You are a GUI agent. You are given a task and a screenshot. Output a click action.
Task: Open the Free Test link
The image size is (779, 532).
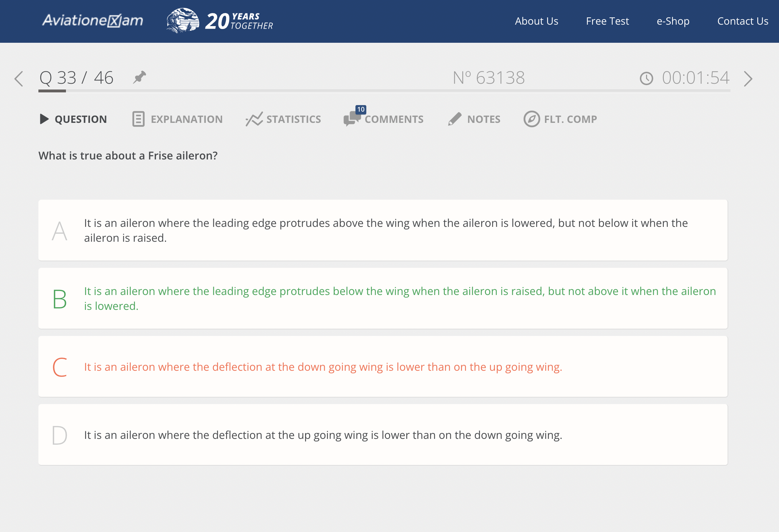tap(607, 21)
